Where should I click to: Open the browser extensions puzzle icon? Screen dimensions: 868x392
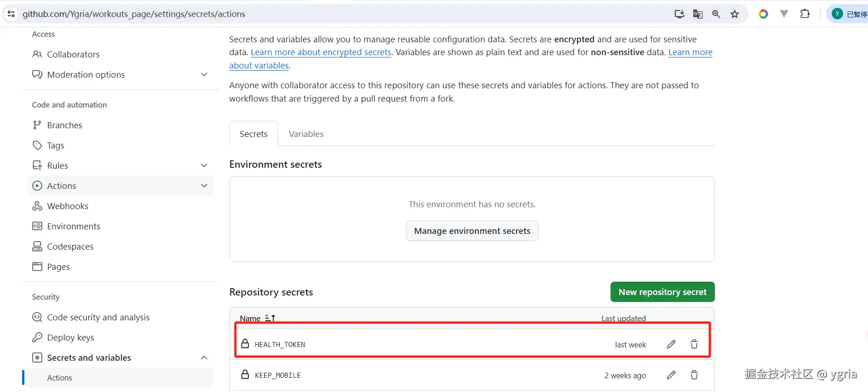[x=805, y=14]
